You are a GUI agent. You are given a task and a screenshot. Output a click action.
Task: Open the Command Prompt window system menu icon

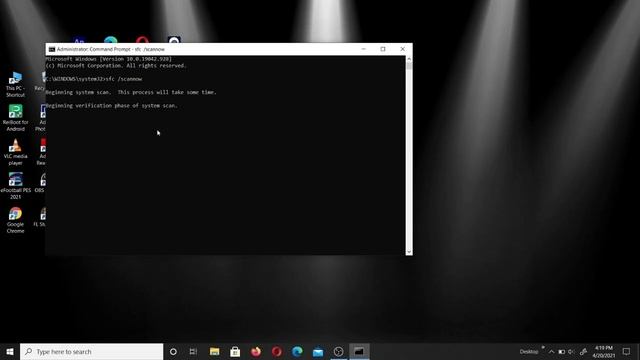[x=52, y=49]
